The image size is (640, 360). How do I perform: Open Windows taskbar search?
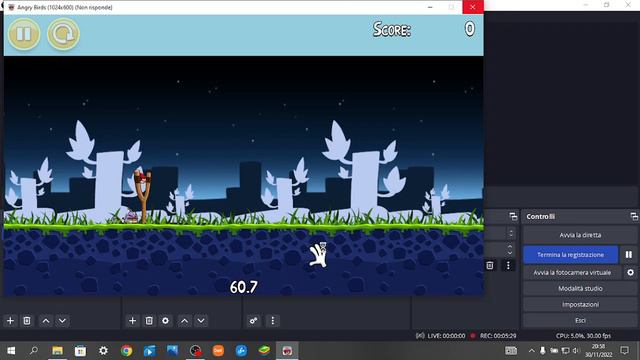(34, 351)
